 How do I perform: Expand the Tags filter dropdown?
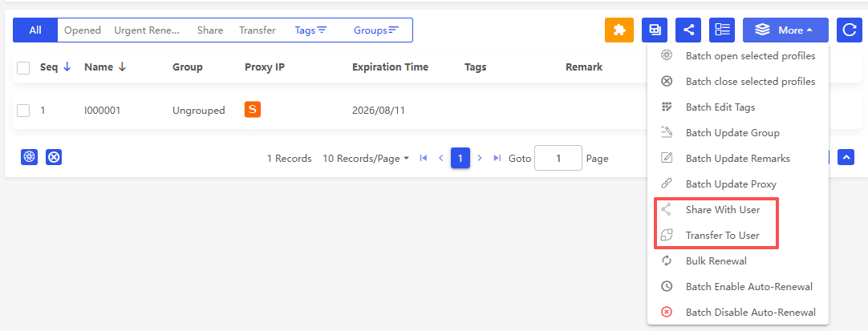(x=310, y=30)
